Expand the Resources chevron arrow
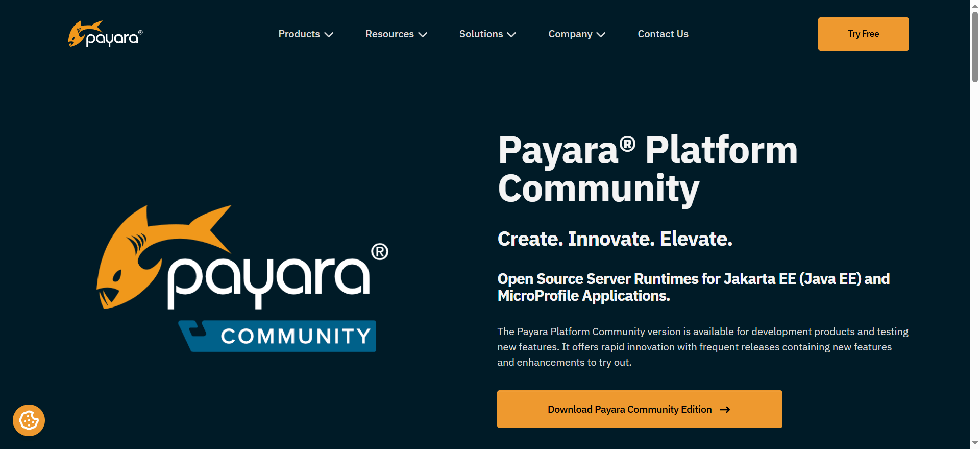Image resolution: width=980 pixels, height=449 pixels. click(x=423, y=35)
